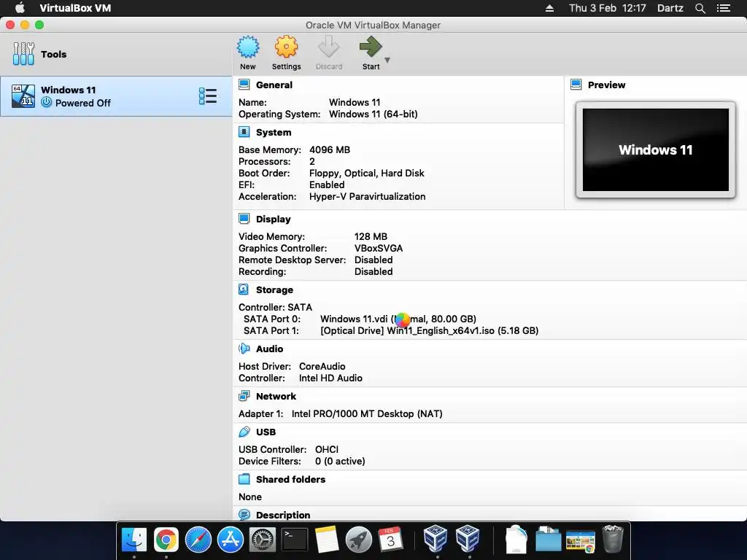Open Notes from the Dock

pyautogui.click(x=327, y=540)
